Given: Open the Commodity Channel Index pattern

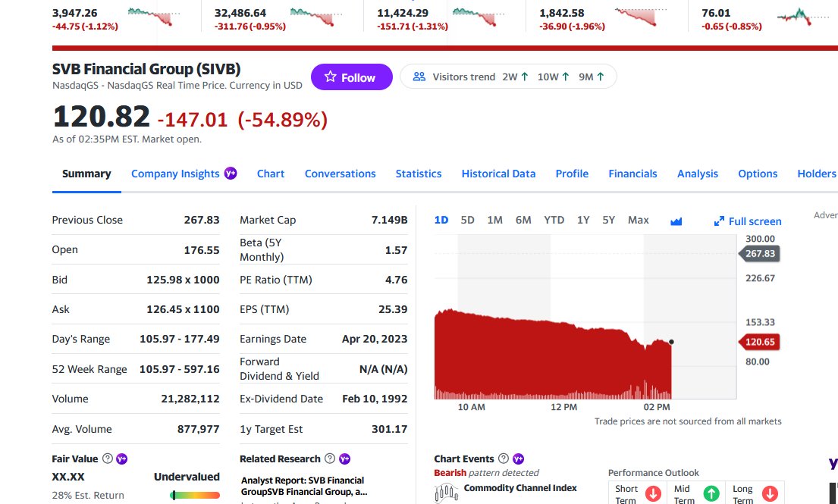Looking at the screenshot, I should 520,488.
